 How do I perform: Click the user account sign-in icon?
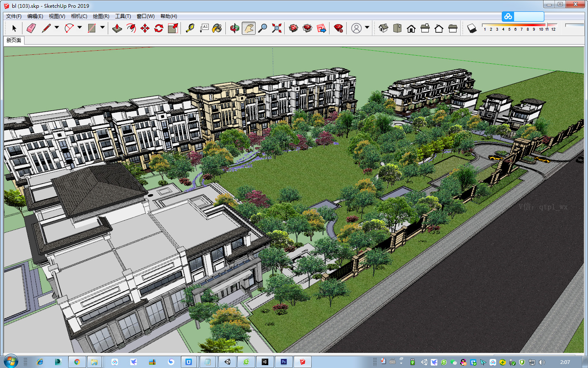pos(356,28)
